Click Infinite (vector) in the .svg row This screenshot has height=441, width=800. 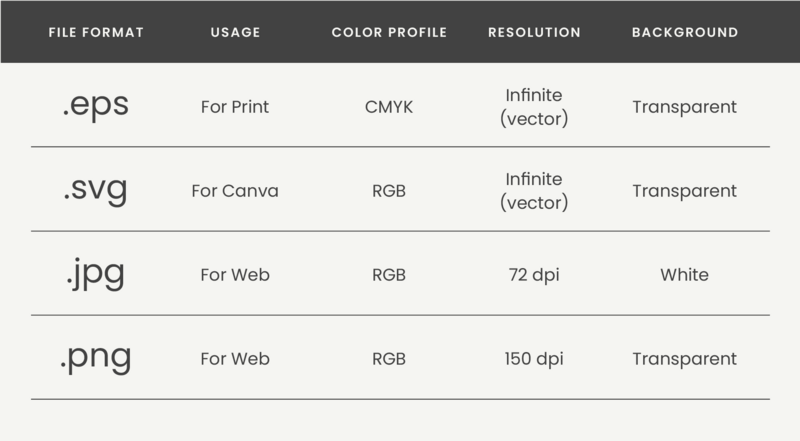click(534, 191)
